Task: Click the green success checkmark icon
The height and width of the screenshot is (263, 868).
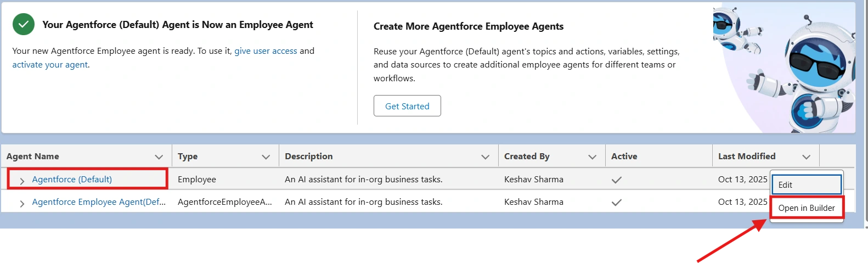Action: (x=24, y=25)
